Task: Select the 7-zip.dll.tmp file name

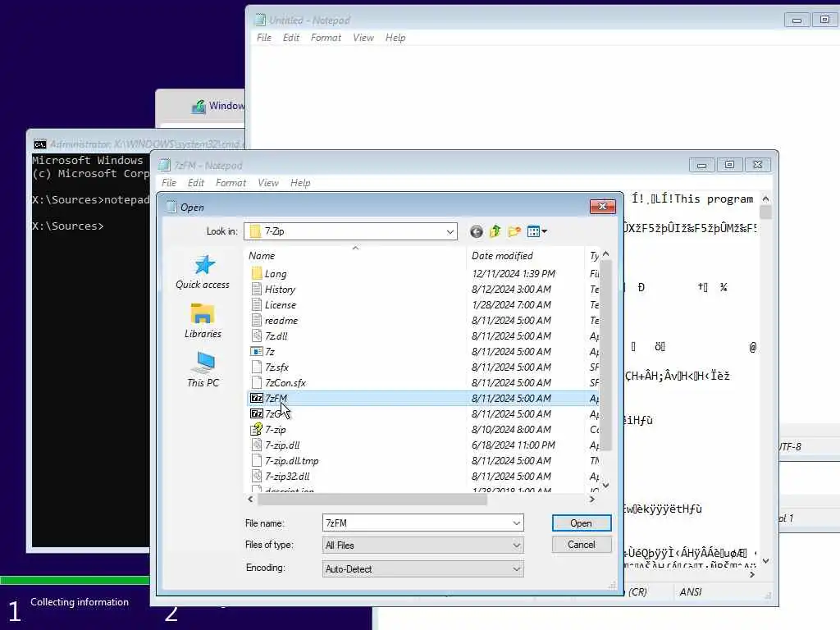Action: 291,461
